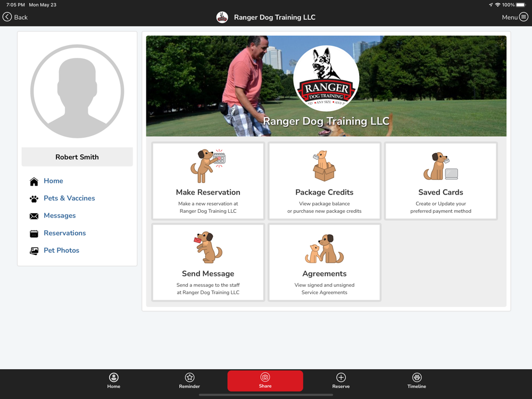Tap the Back arrow icon
The width and height of the screenshot is (532, 399).
pos(7,17)
